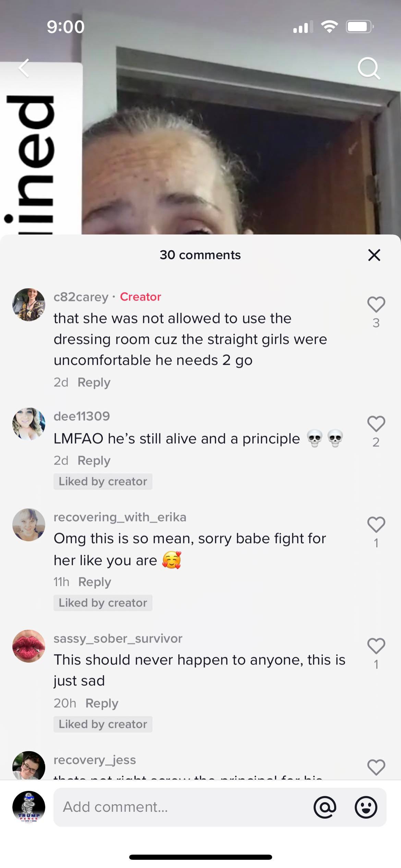Like recovering_with_erika's comment
This screenshot has height=868, width=401.
[x=376, y=525]
